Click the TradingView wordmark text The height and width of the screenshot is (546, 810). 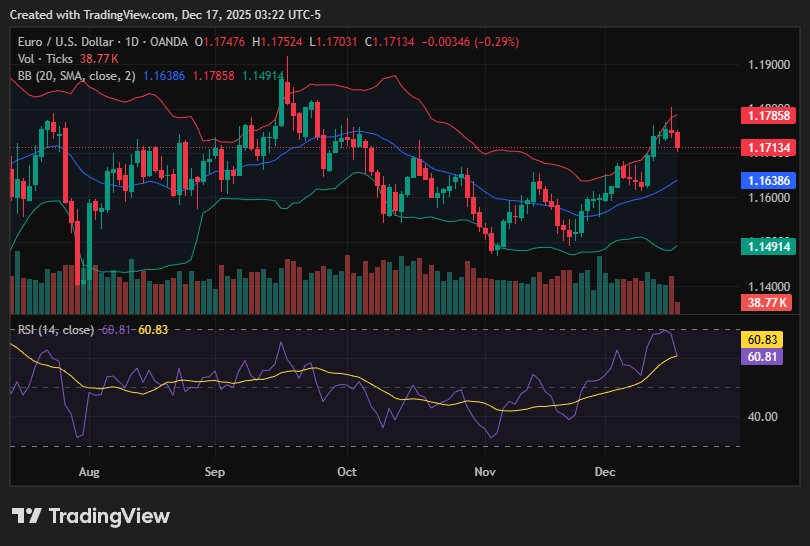[109, 516]
